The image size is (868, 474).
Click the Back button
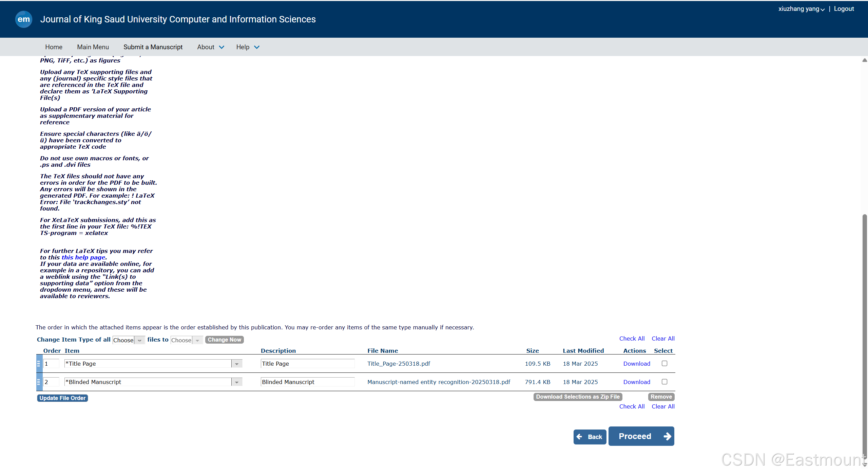(590, 437)
